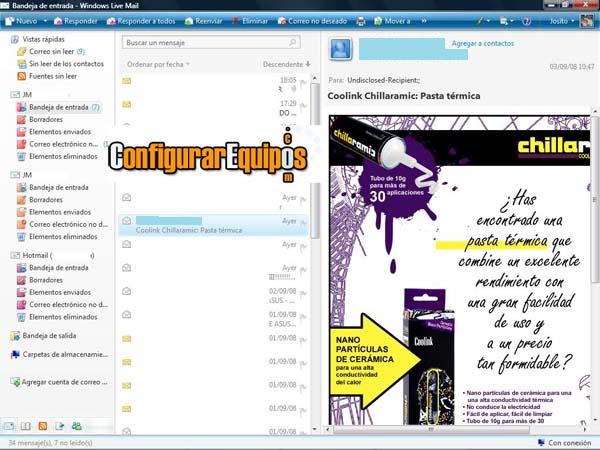Open the paintbrush color scheme dropdown
Viewport: 600px width, 450px height.
[483, 21]
